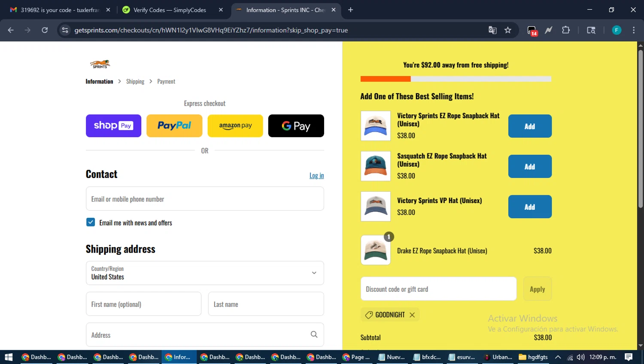The height and width of the screenshot is (364, 644).
Task: Close the Information - Sprints INC tab
Action: tap(334, 10)
